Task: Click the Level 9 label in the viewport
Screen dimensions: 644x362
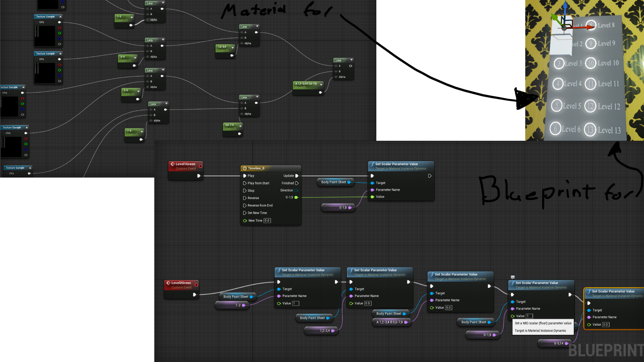Action: click(606, 44)
